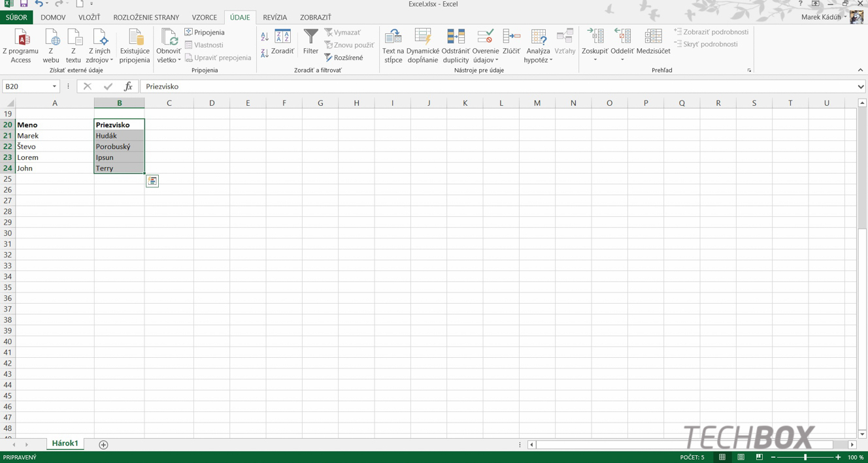Open Oddeliť dropdown arrow
868x463 pixels.
[622, 60]
